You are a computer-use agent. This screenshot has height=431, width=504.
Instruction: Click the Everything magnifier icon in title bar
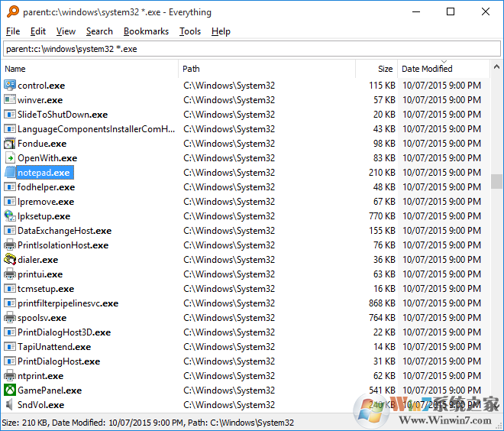(x=11, y=12)
